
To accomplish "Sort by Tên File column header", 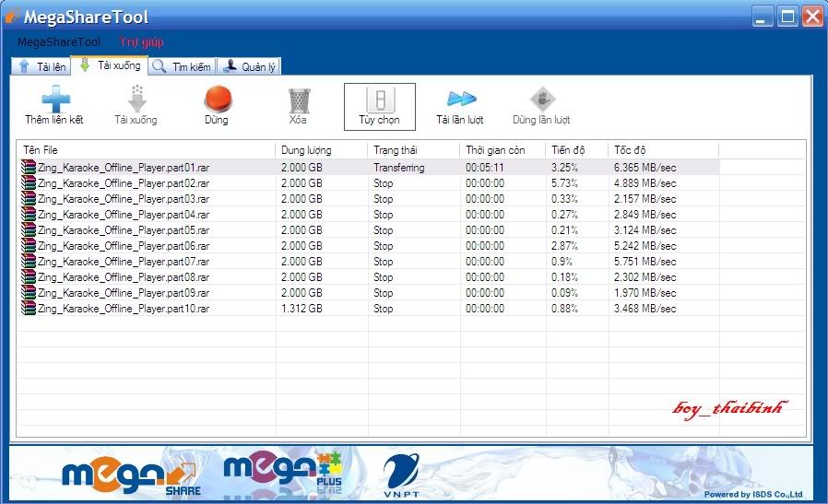I will (x=146, y=150).
